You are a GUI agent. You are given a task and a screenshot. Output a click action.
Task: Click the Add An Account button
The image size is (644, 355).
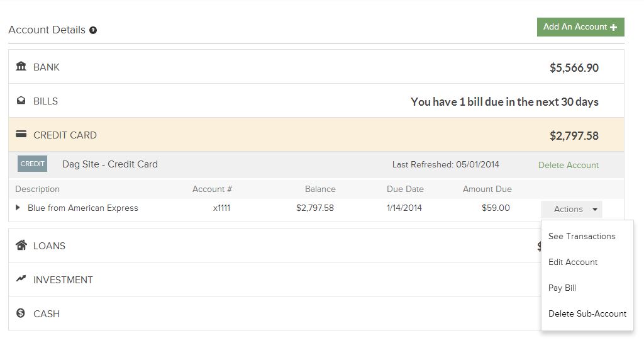point(580,27)
